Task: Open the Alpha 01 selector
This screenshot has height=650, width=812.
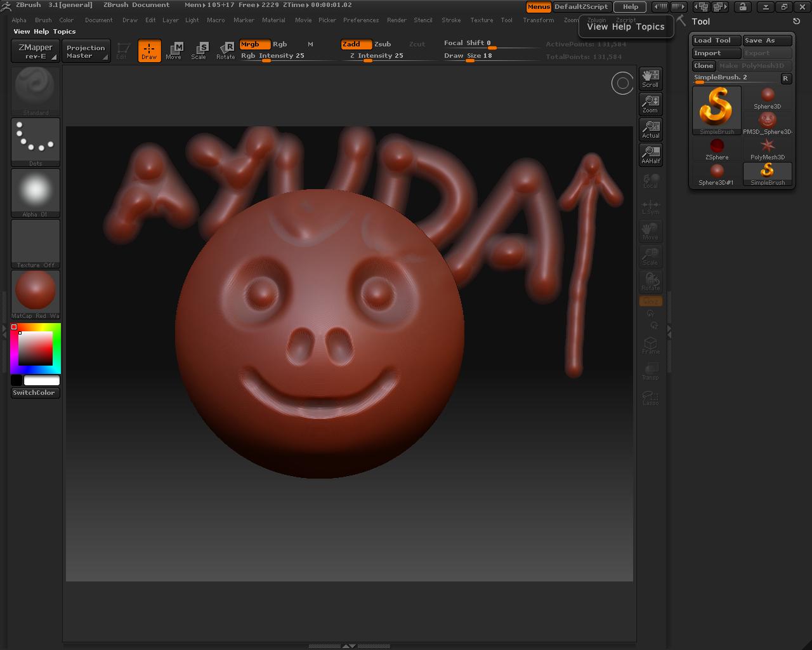Action: [36, 192]
